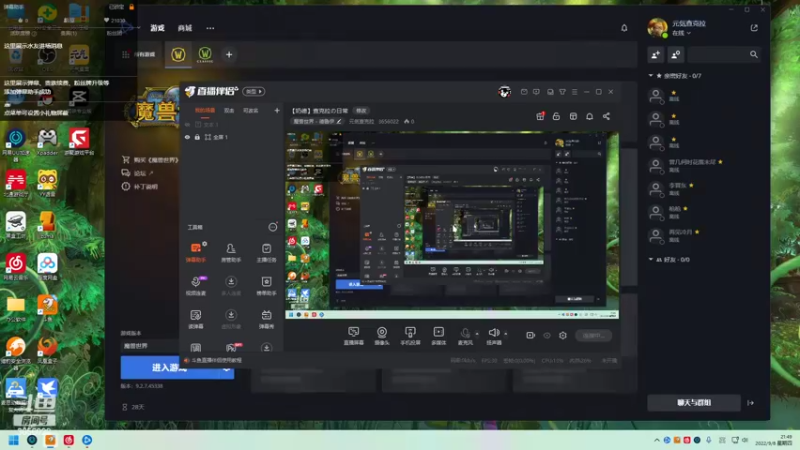Image resolution: width=800 pixels, height=450 pixels.
Task: Open the stream settings gear icon
Action: tap(563, 335)
